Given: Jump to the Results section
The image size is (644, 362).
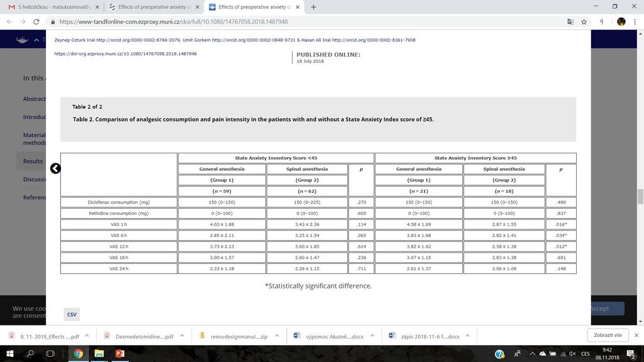Looking at the screenshot, I should click(33, 162).
